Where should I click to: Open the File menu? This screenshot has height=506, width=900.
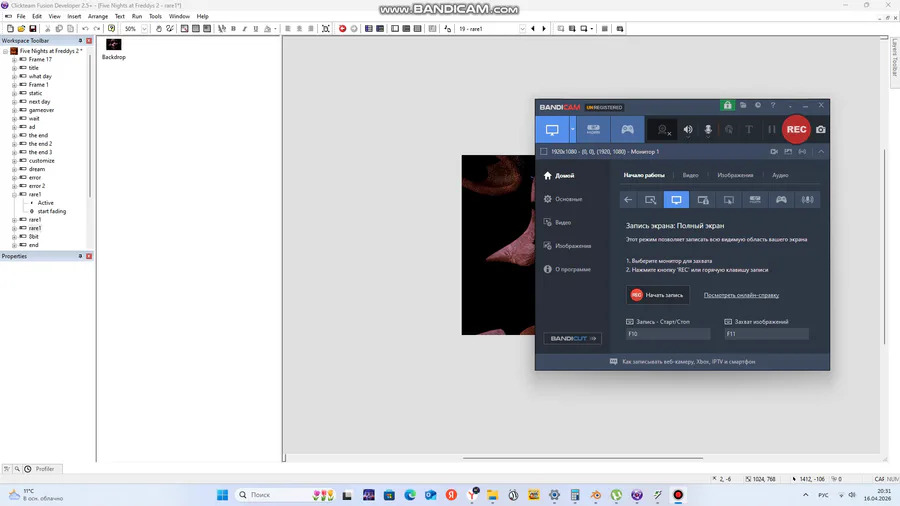(x=21, y=16)
